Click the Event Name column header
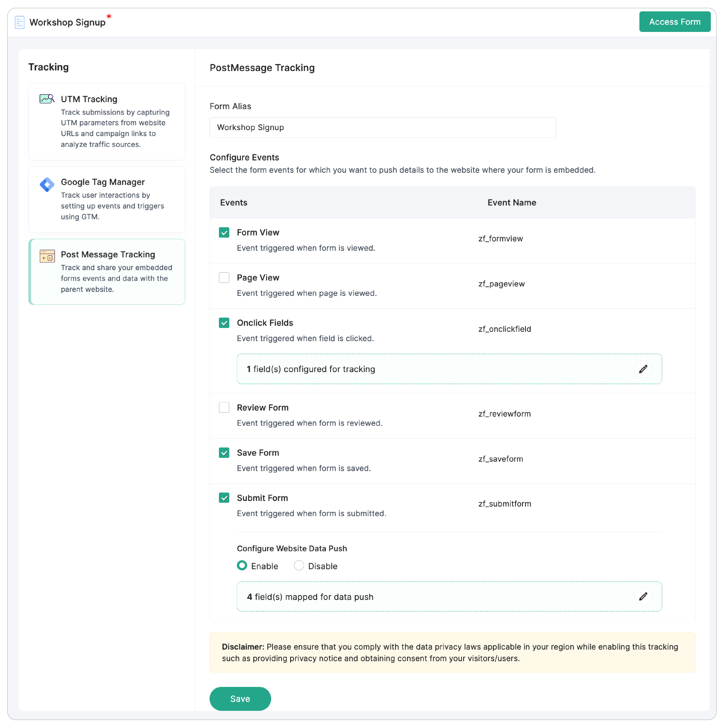 511,203
